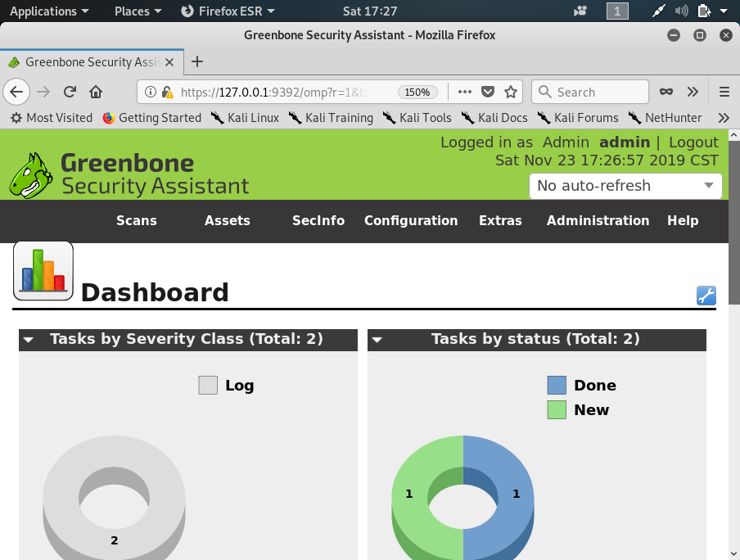Viewport: 740px width, 560px height.
Task: Open the NetHunter bookmark
Action: pos(665,118)
